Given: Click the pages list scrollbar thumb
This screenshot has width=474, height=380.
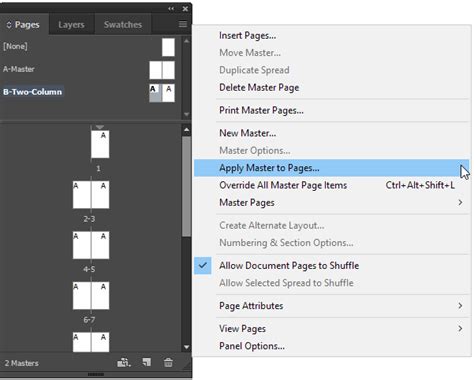Looking at the screenshot, I should (x=186, y=187).
